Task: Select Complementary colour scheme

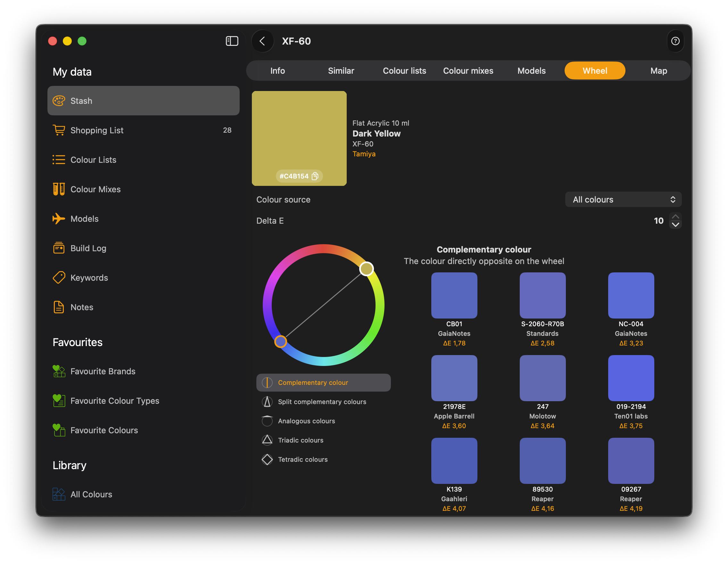Action: point(323,382)
